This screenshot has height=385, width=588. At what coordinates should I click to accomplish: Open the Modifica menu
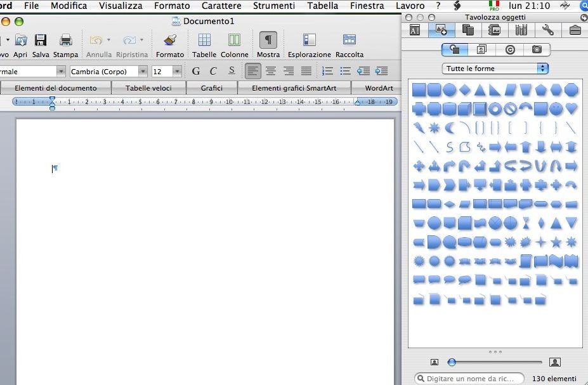click(69, 6)
